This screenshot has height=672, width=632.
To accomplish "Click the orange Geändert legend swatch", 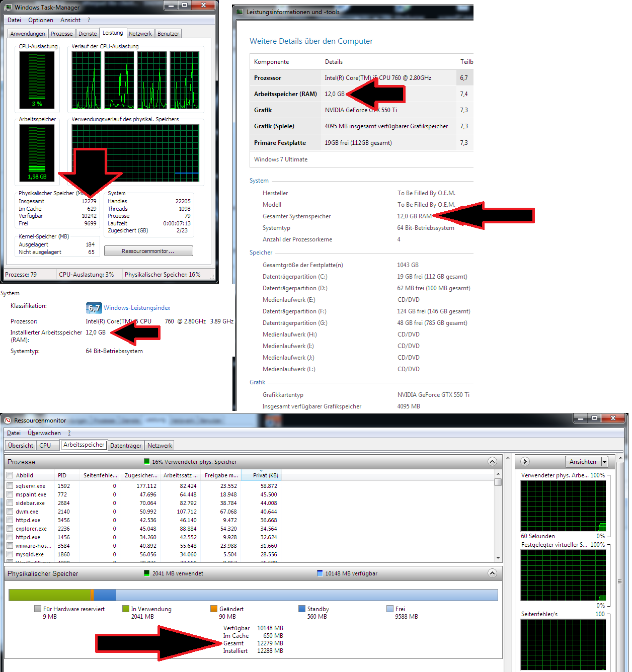I will (214, 609).
